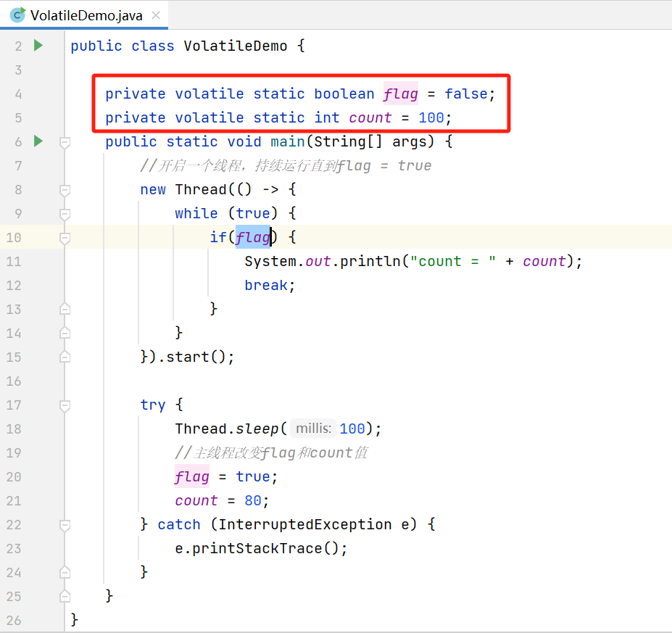The width and height of the screenshot is (672, 633).
Task: Click 'sleep' in Thread.sleep call
Action: (x=257, y=429)
